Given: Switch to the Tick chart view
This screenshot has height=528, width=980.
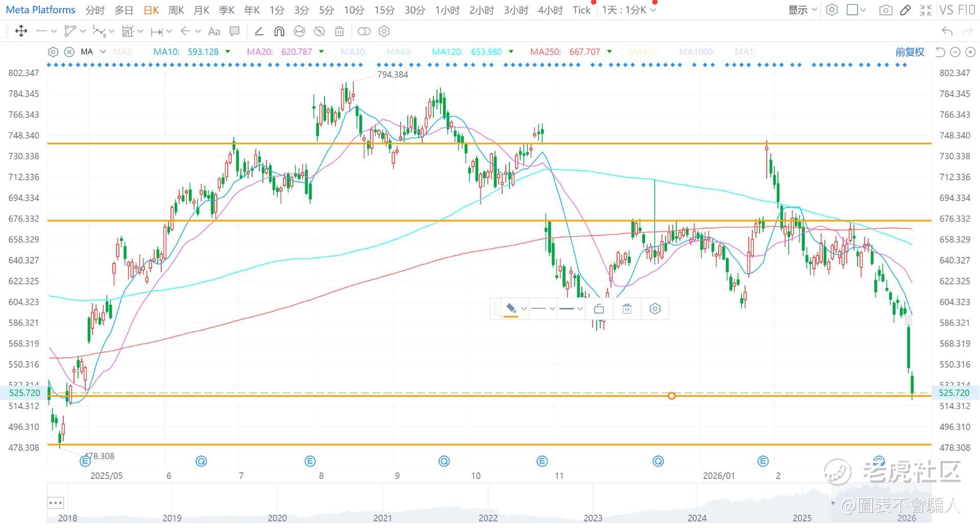Looking at the screenshot, I should point(581,10).
